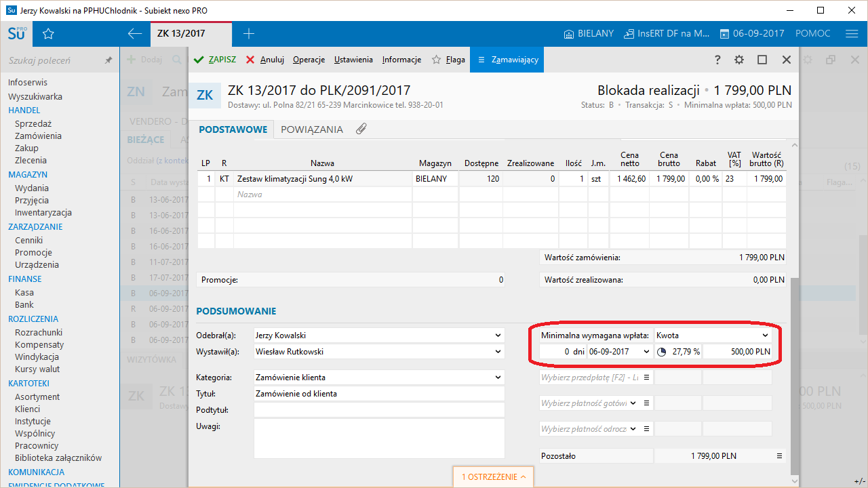
Task: Save the order with ZAPISZ
Action: pyautogui.click(x=215, y=60)
